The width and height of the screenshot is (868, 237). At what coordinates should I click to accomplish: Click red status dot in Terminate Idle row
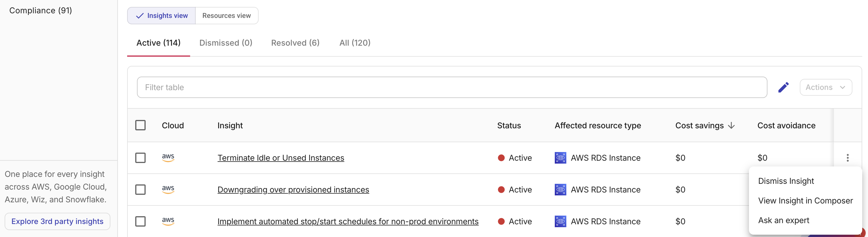click(x=501, y=158)
